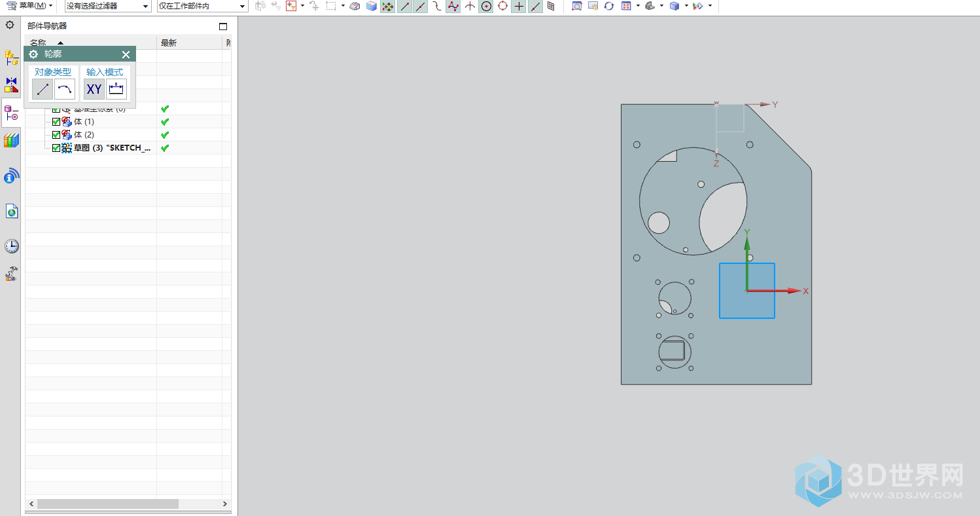Expand the view orientation dropdown arrow
980x516 pixels.
pos(661,6)
